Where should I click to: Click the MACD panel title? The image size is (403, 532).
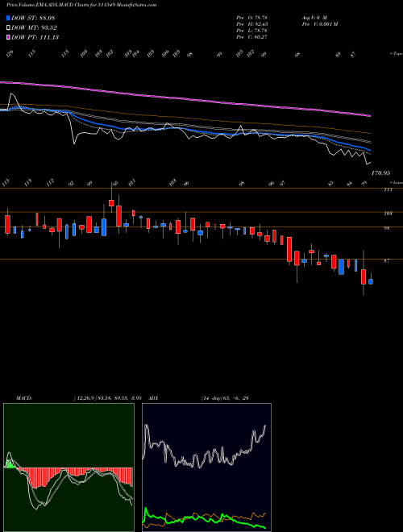click(23, 398)
